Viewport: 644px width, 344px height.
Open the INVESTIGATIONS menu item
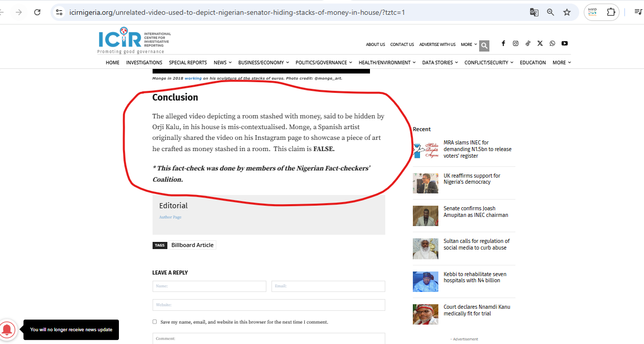[144, 63]
